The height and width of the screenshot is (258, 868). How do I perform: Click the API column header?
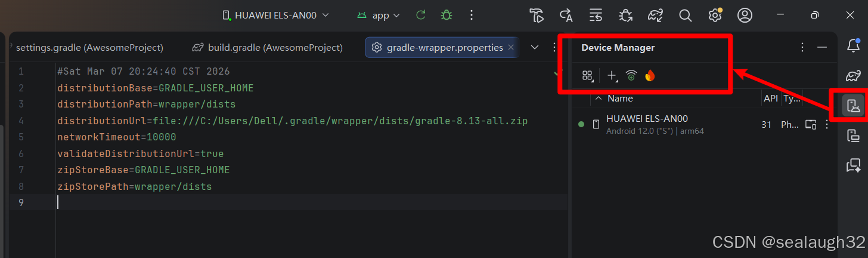coord(770,99)
